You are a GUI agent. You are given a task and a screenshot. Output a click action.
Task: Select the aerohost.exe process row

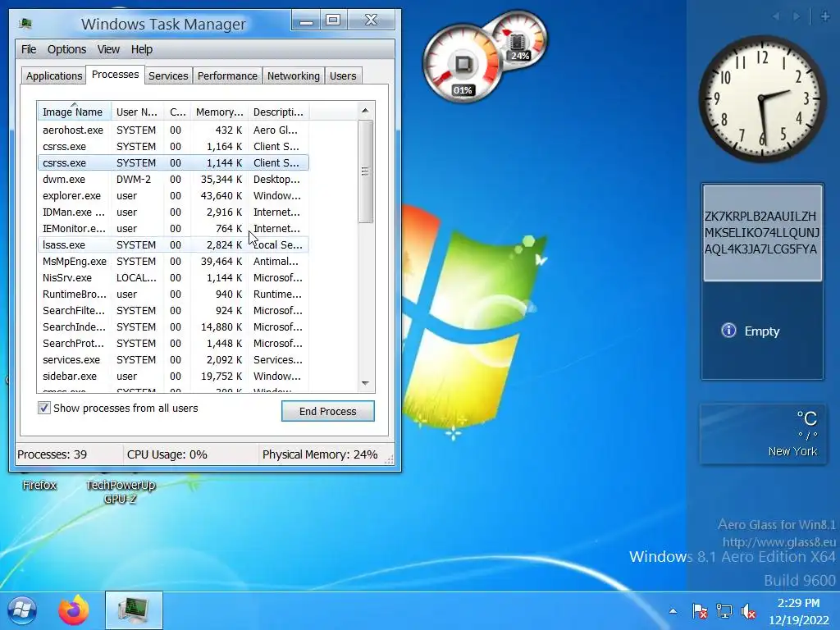tap(173, 130)
